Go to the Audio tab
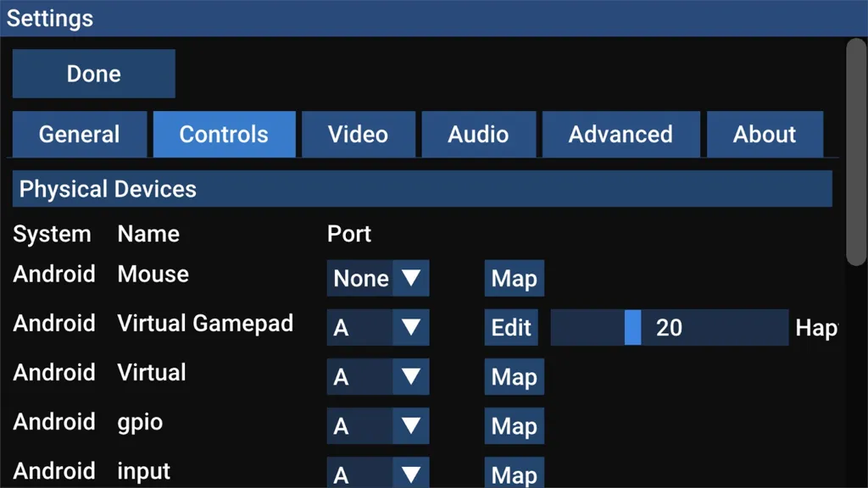This screenshot has width=868, height=488. click(479, 135)
